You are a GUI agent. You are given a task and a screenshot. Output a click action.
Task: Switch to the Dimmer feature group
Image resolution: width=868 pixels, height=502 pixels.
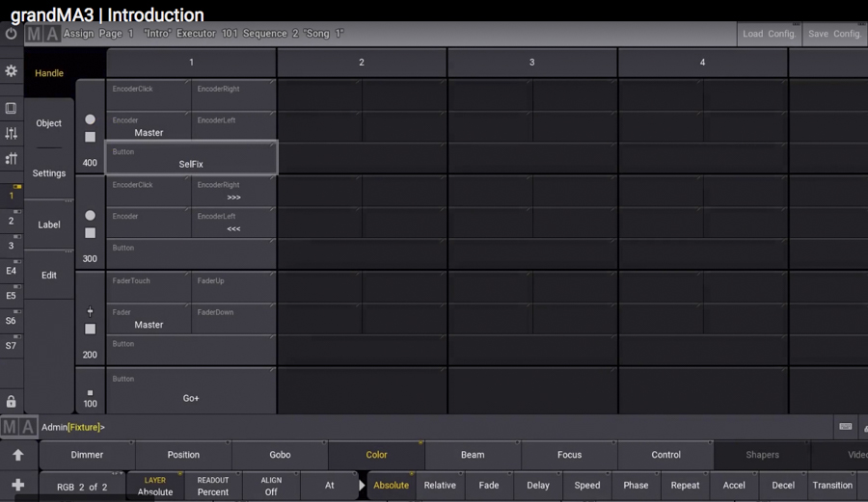tap(87, 455)
